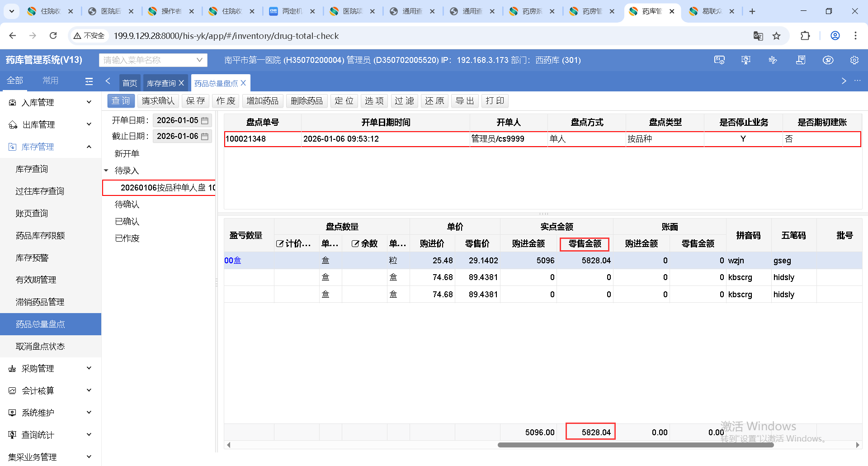Switch to the 首页 tab
Image resolution: width=868 pixels, height=466 pixels.
click(130, 83)
